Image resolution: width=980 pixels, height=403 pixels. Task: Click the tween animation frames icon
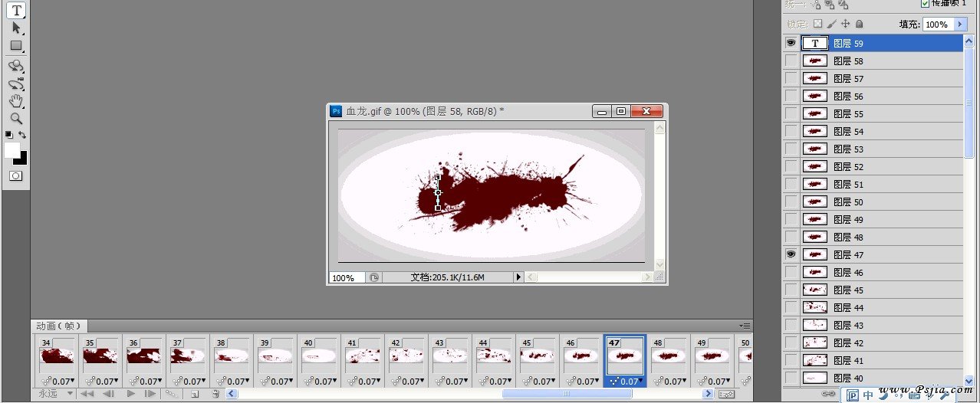point(172,394)
